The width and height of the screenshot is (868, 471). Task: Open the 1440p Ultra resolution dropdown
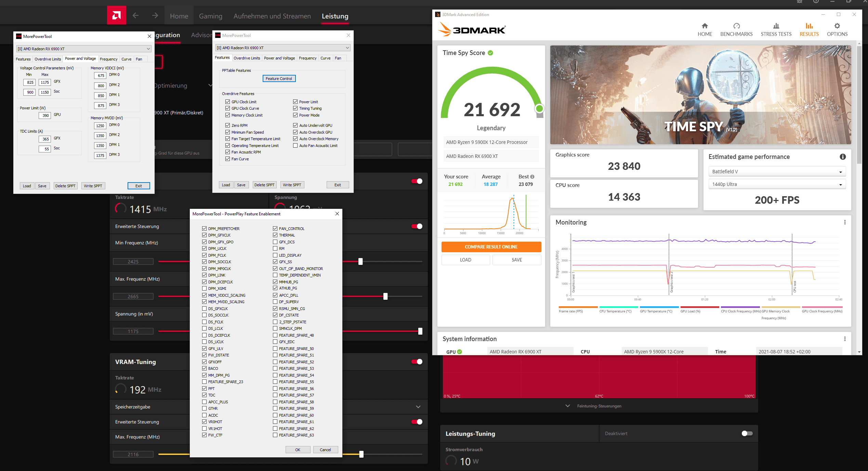pyautogui.click(x=777, y=184)
